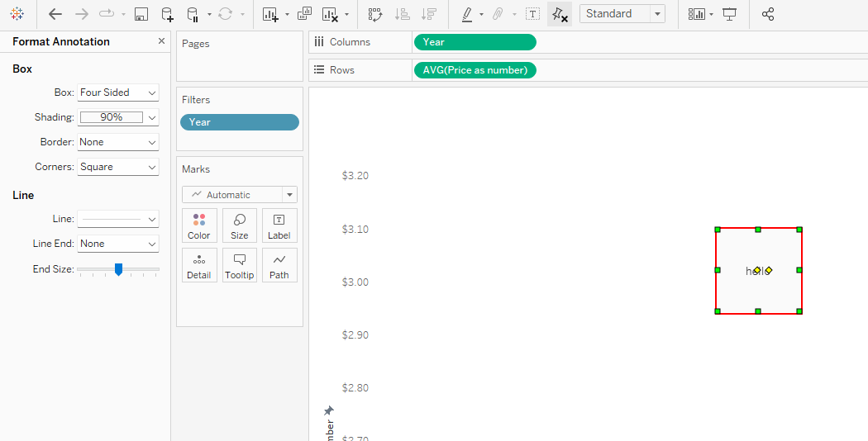
Task: Click the bottom-right handle of annotation box
Action: click(x=799, y=311)
